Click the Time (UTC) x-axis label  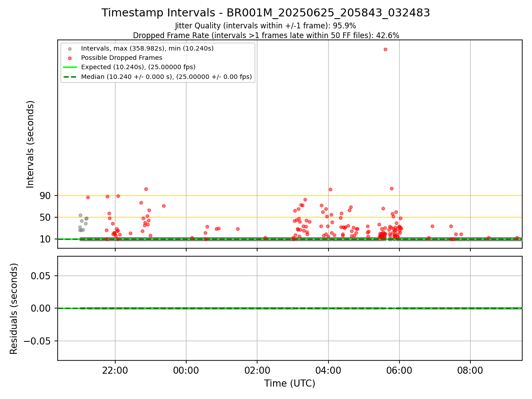[x=289, y=383]
